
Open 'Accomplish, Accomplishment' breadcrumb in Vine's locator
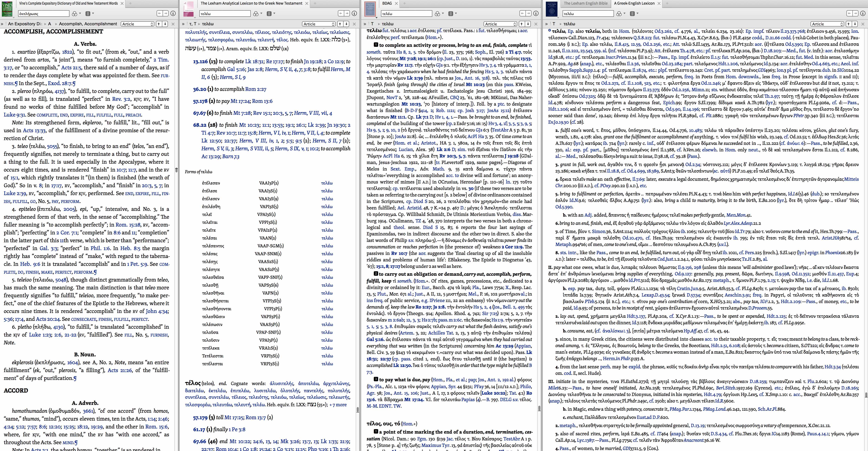coord(88,24)
